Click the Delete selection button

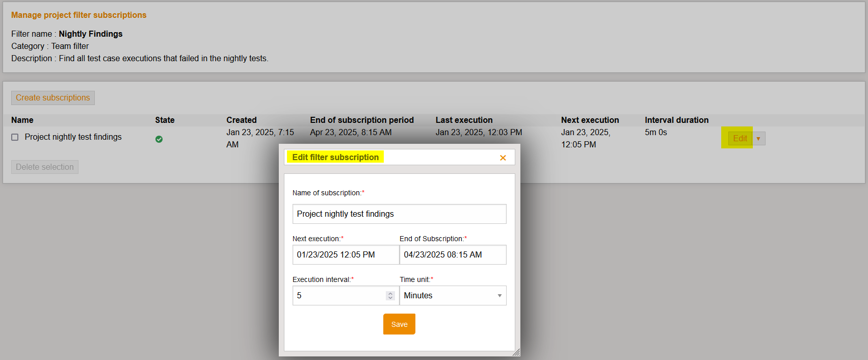tap(45, 167)
